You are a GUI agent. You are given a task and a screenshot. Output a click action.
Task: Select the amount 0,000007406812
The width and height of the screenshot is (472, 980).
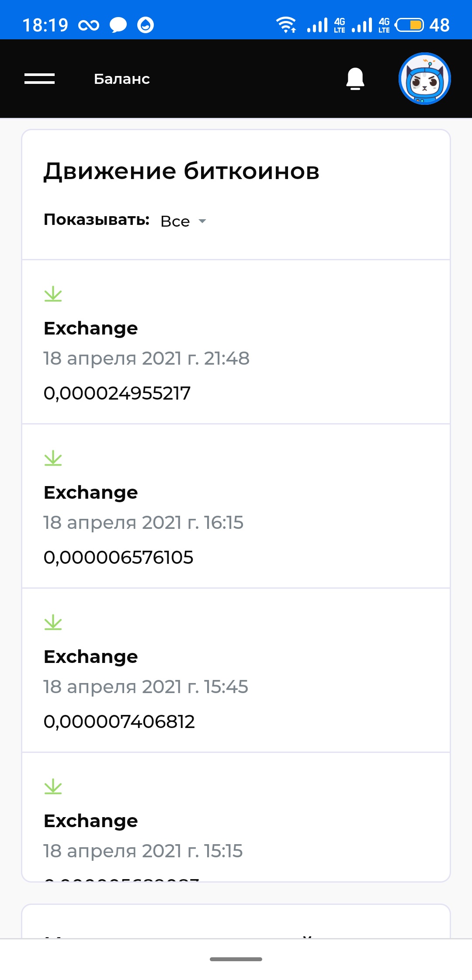click(119, 721)
